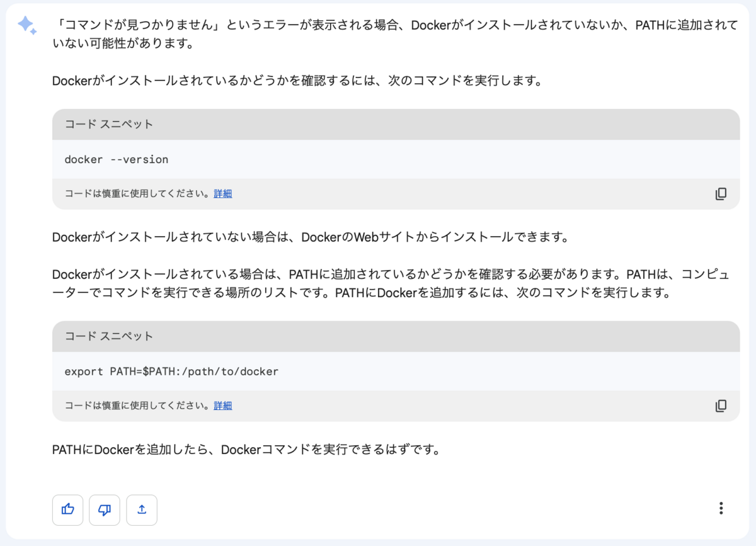Click the sentence about DockerのWebサイトからインストール
The width and height of the screenshot is (756, 546).
pyautogui.click(x=311, y=237)
